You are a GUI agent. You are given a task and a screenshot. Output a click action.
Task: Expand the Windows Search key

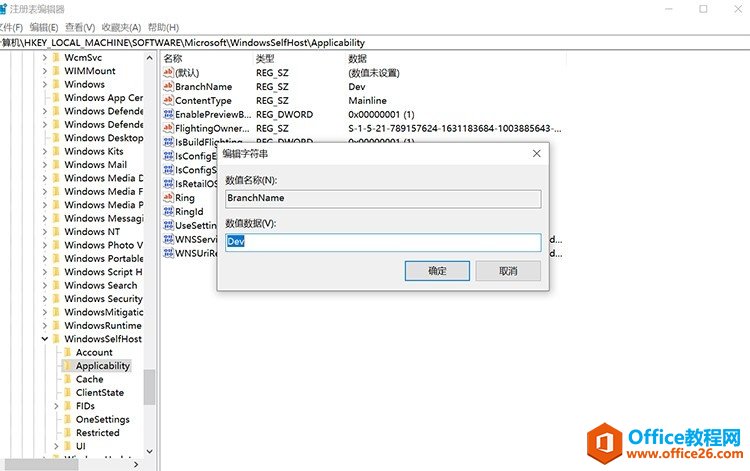(44, 285)
